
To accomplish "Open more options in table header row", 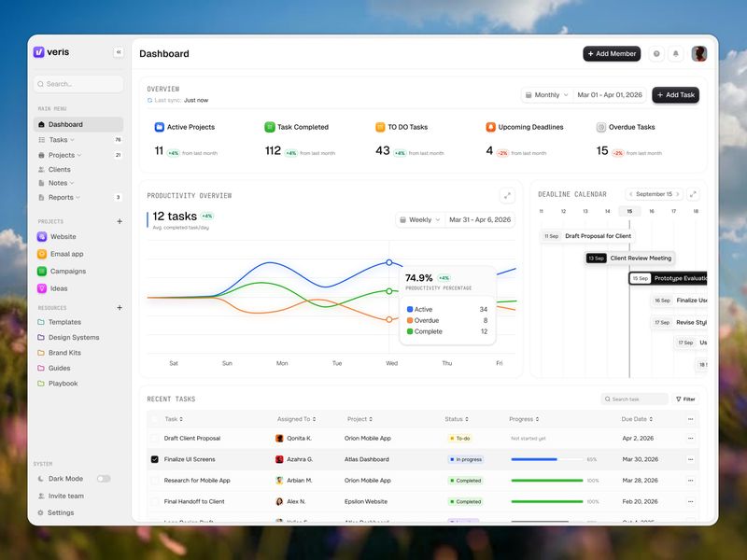I will (x=690, y=419).
